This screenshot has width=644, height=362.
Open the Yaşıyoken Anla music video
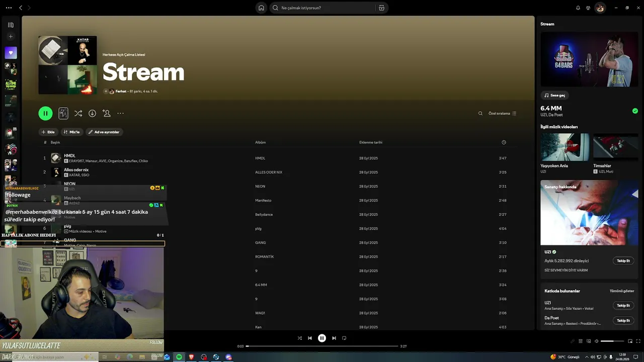[x=565, y=147]
